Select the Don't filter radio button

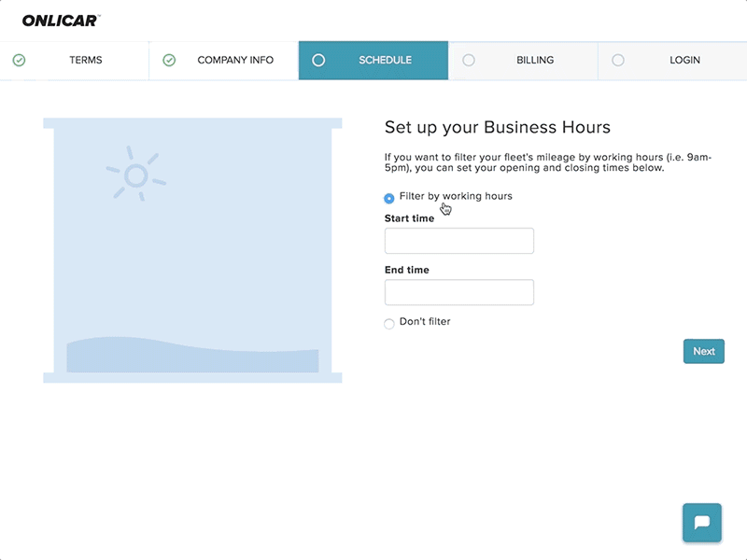(x=389, y=324)
